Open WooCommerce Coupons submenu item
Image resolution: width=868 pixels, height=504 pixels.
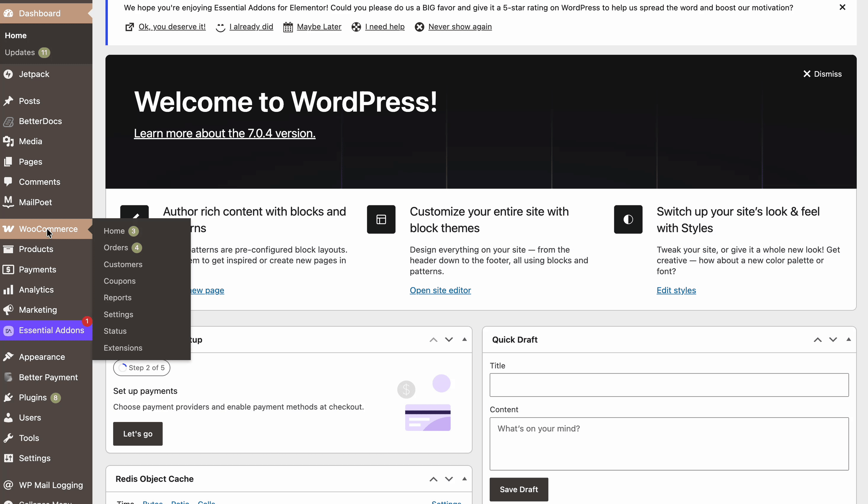click(x=141, y=281)
